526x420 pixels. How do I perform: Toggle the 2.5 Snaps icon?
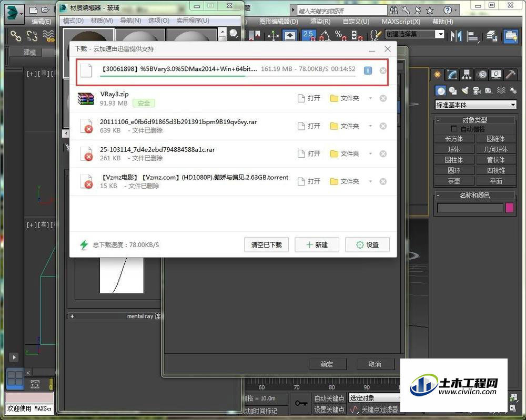(308, 35)
